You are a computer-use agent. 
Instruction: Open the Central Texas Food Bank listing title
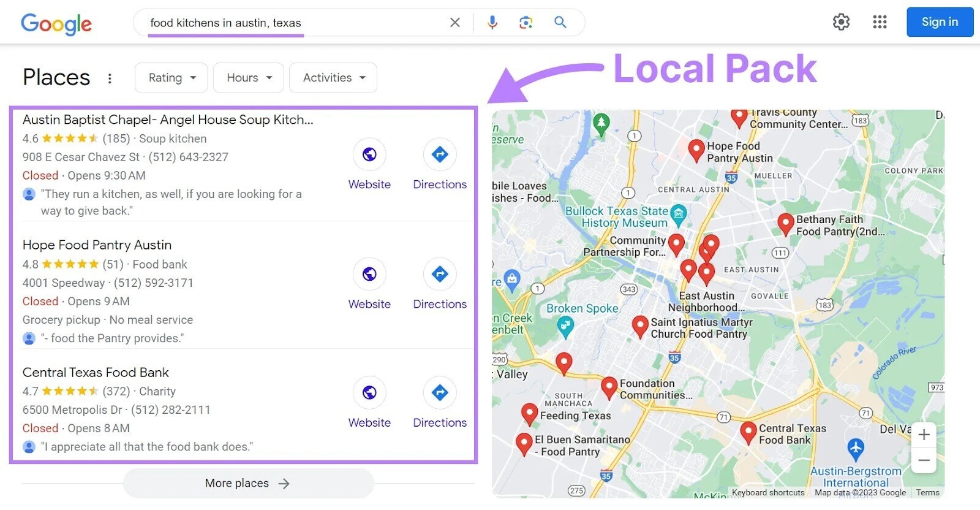point(96,372)
